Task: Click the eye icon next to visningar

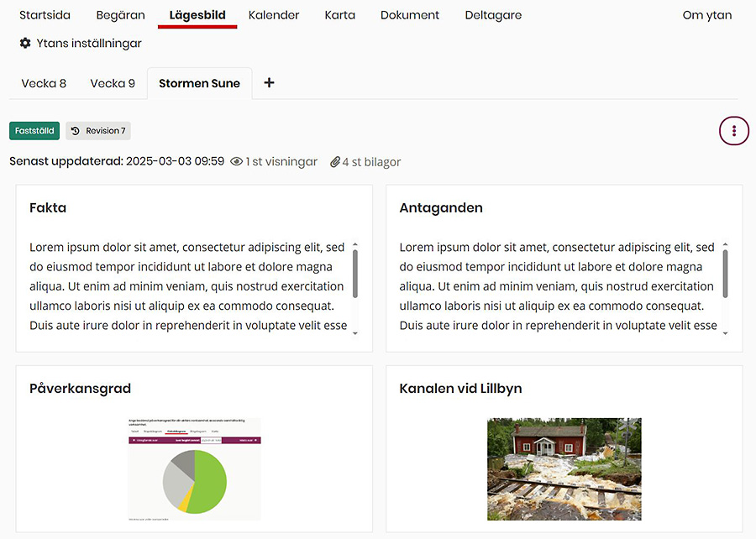Action: [239, 160]
